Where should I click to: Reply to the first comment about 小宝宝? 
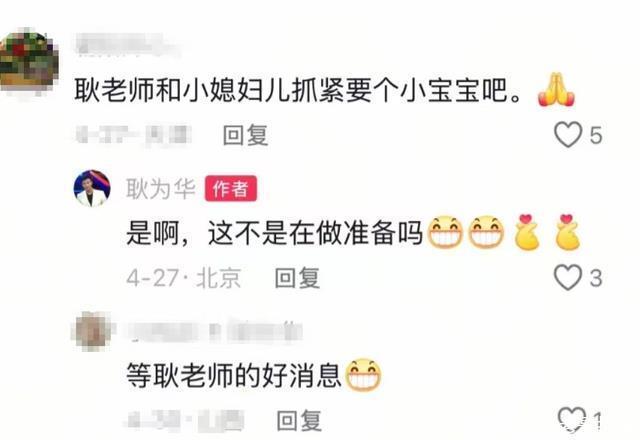(245, 135)
